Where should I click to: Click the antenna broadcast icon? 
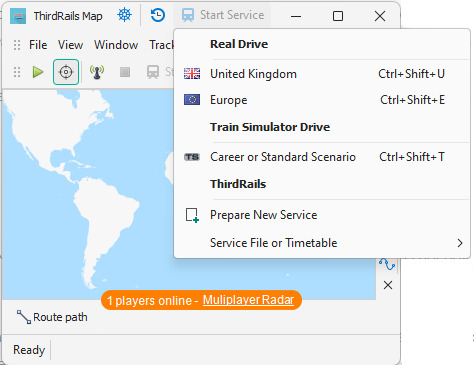(x=97, y=72)
